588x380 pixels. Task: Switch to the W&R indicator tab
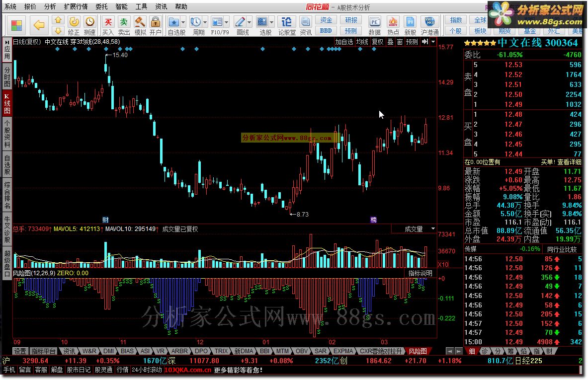(89, 351)
